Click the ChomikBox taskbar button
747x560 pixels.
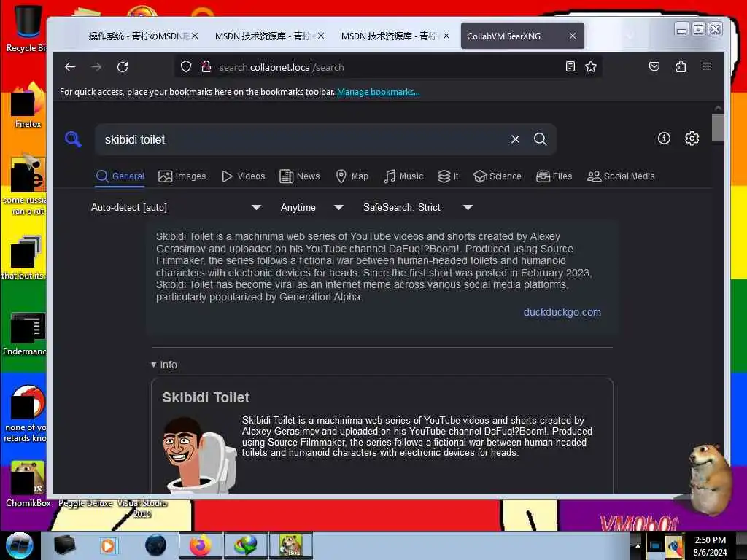291,545
